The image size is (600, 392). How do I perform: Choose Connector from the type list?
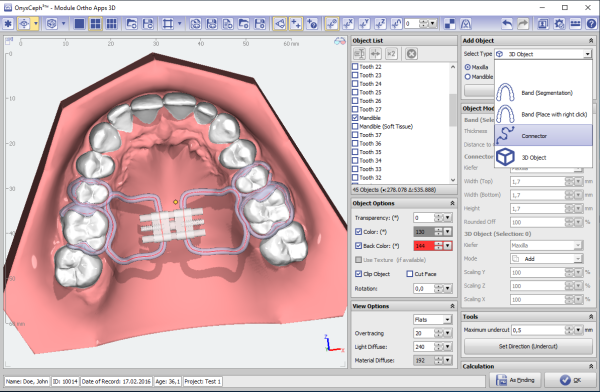pyautogui.click(x=543, y=136)
